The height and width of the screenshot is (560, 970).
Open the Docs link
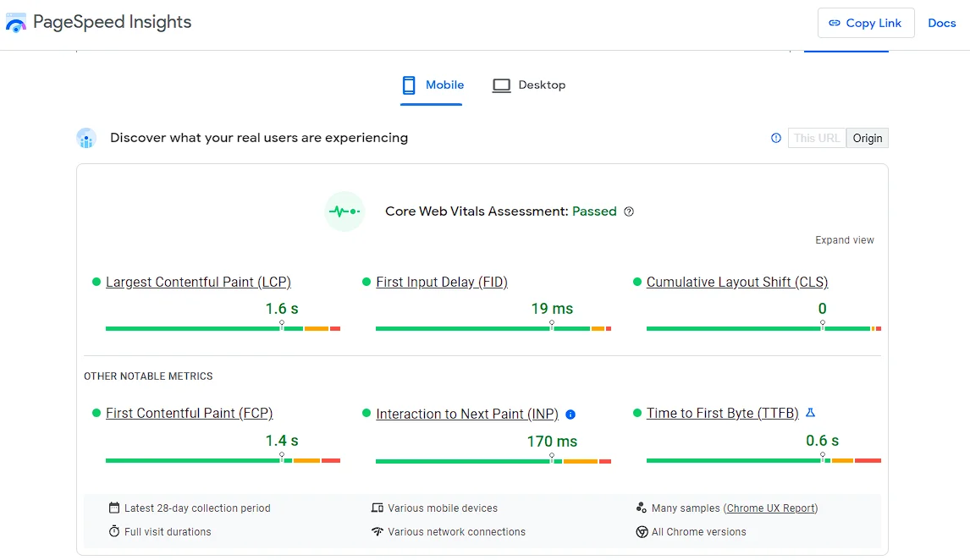point(941,23)
